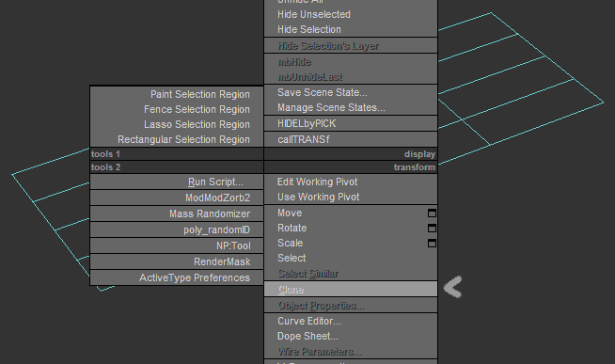Run the callTRANSf command
The height and width of the screenshot is (364, 615).
click(351, 139)
